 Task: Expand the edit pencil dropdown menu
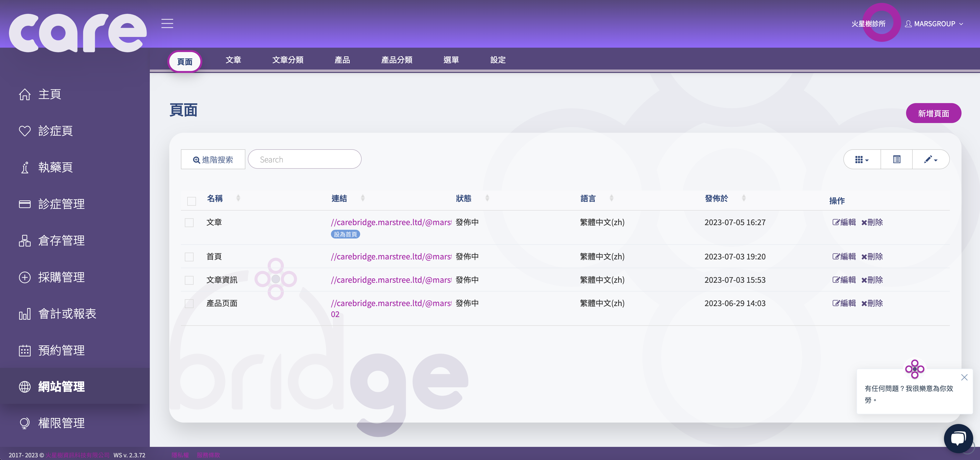931,159
